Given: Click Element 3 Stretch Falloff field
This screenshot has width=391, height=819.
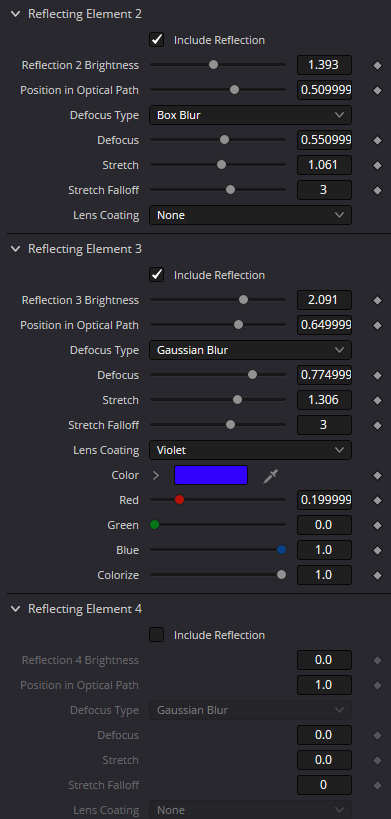Looking at the screenshot, I should pos(324,425).
